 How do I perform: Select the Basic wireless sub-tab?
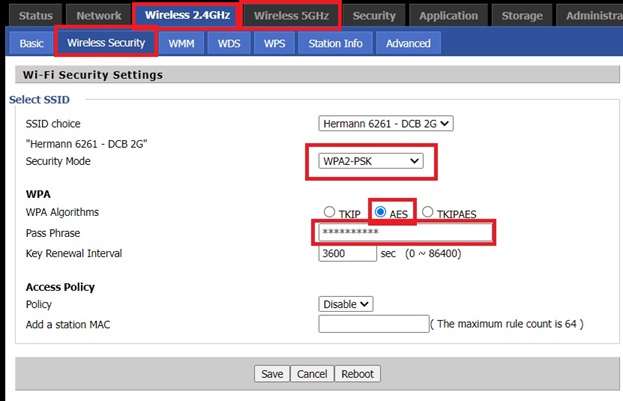point(31,43)
